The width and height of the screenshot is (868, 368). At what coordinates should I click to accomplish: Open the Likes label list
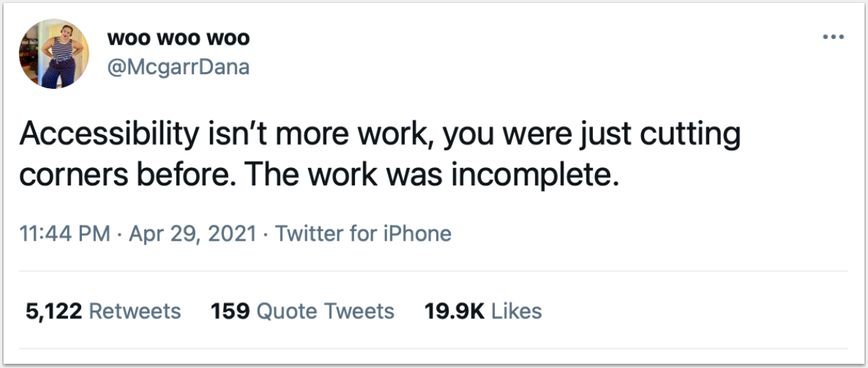click(x=517, y=311)
